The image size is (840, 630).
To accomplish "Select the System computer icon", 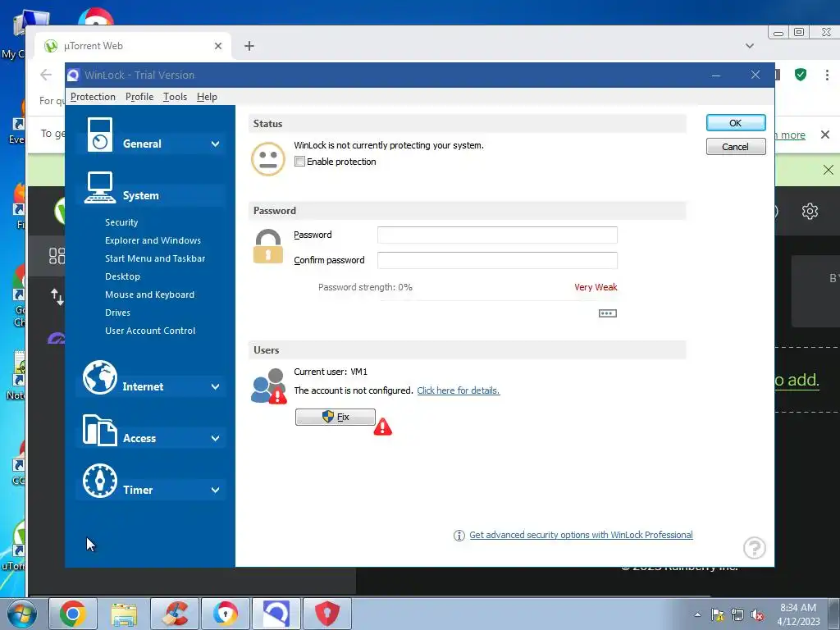I will [x=99, y=187].
